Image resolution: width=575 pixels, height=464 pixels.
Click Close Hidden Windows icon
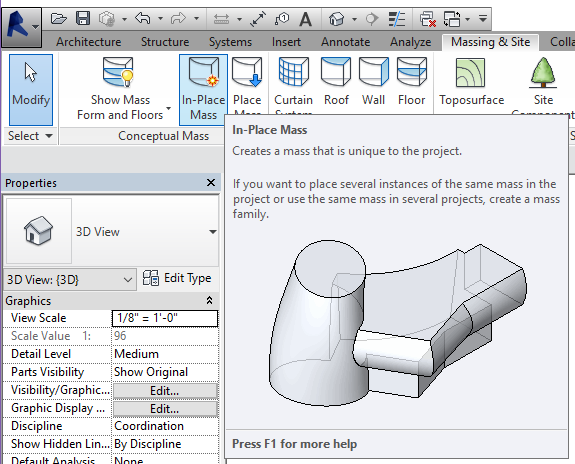pos(428,19)
